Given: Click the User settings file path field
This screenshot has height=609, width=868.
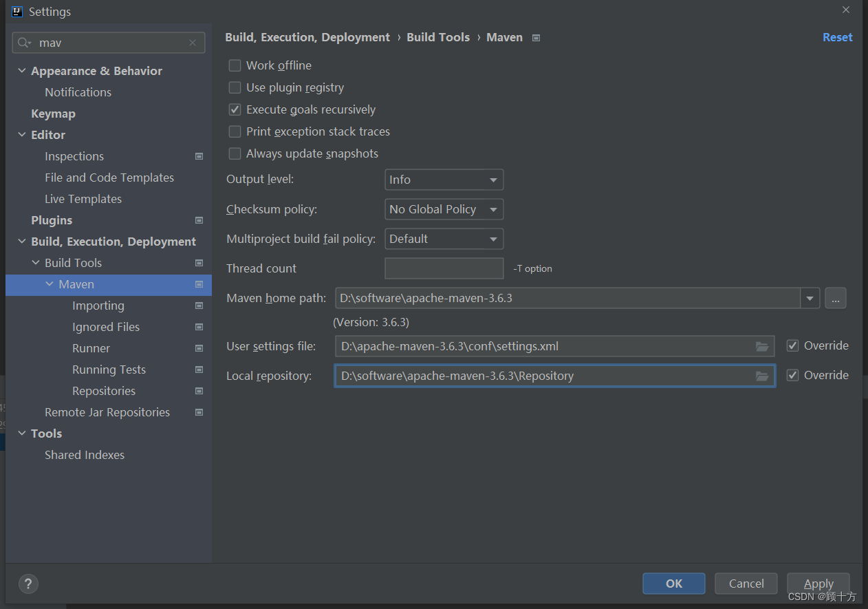Looking at the screenshot, I should coord(554,346).
